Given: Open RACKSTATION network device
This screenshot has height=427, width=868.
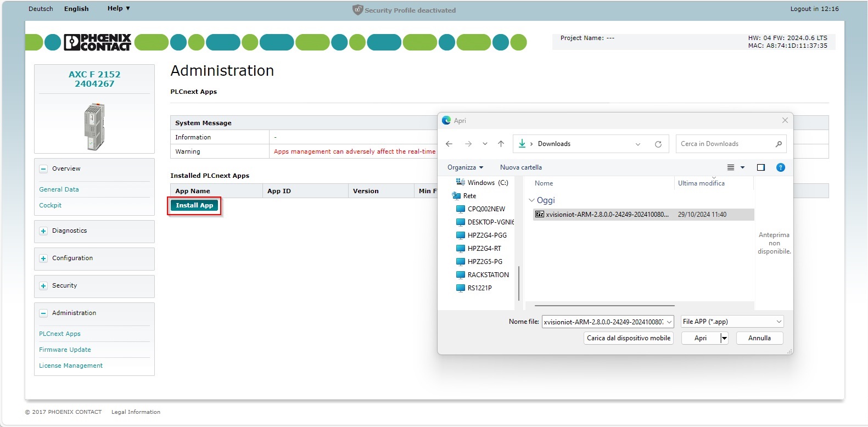Looking at the screenshot, I should pos(483,275).
